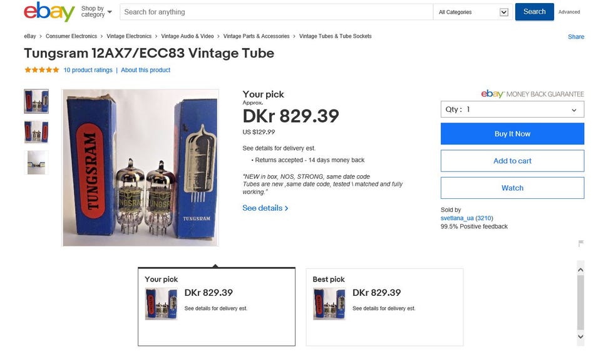Click the Watch button
Image resolution: width=601 pixels, height=364 pixels.
tap(512, 188)
